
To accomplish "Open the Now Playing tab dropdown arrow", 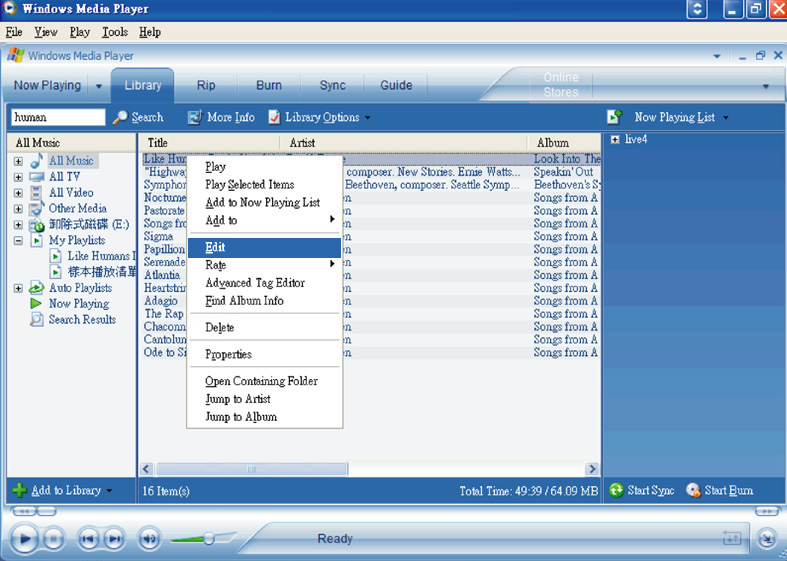I will (x=98, y=86).
